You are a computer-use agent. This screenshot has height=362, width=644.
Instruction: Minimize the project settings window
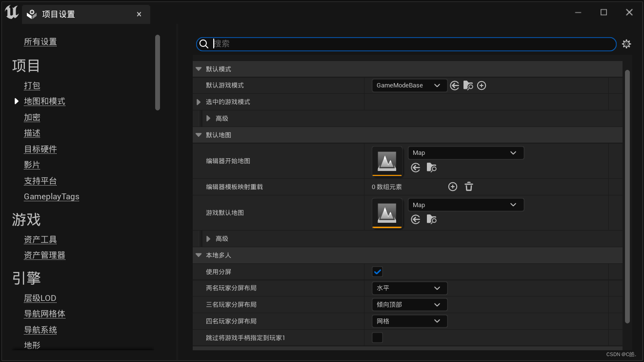(x=578, y=12)
